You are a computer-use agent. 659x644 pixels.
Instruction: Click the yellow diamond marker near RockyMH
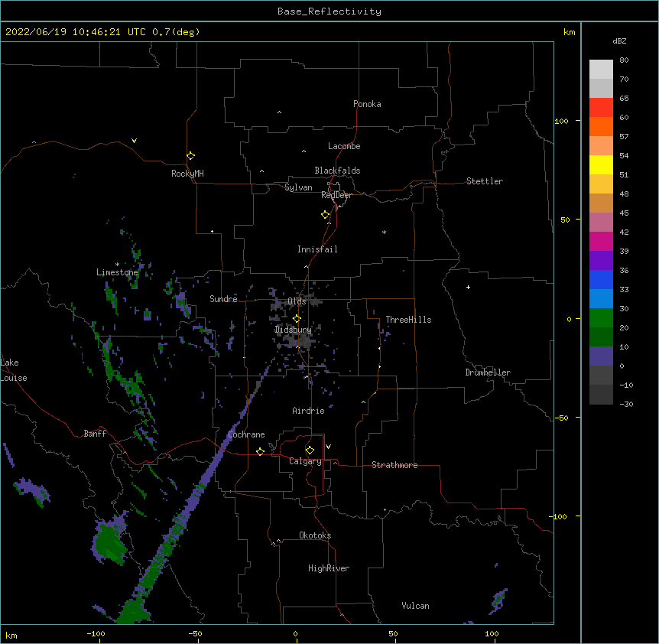190,155
